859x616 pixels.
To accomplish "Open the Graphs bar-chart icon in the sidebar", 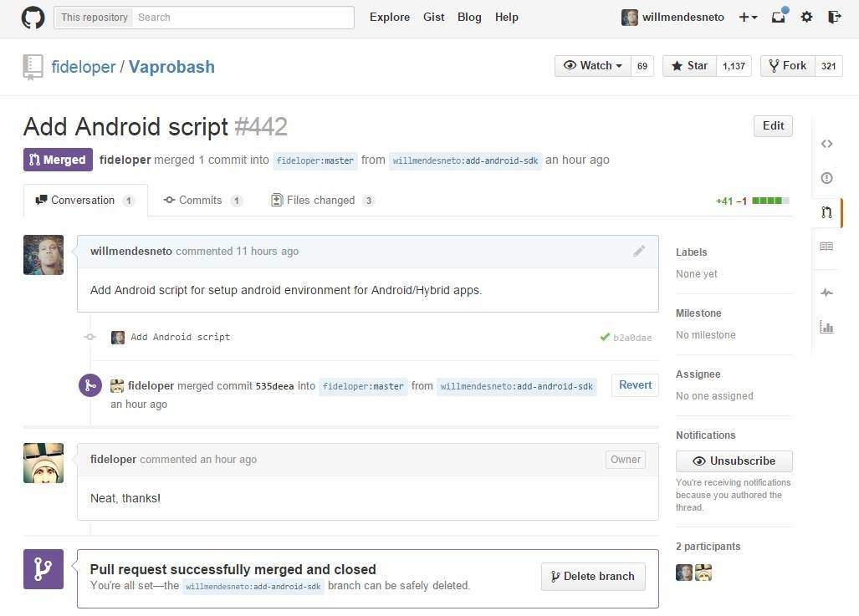I will pyautogui.click(x=826, y=327).
